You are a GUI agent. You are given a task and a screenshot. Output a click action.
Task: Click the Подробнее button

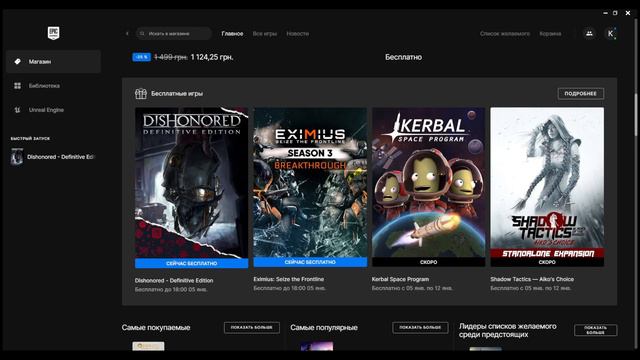pos(580,94)
